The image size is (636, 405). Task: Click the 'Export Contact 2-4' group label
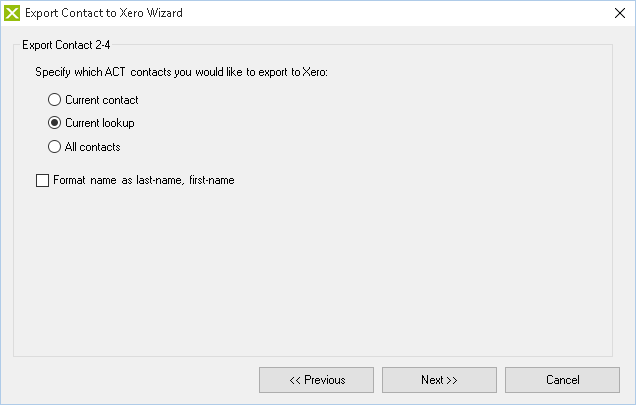click(66, 45)
